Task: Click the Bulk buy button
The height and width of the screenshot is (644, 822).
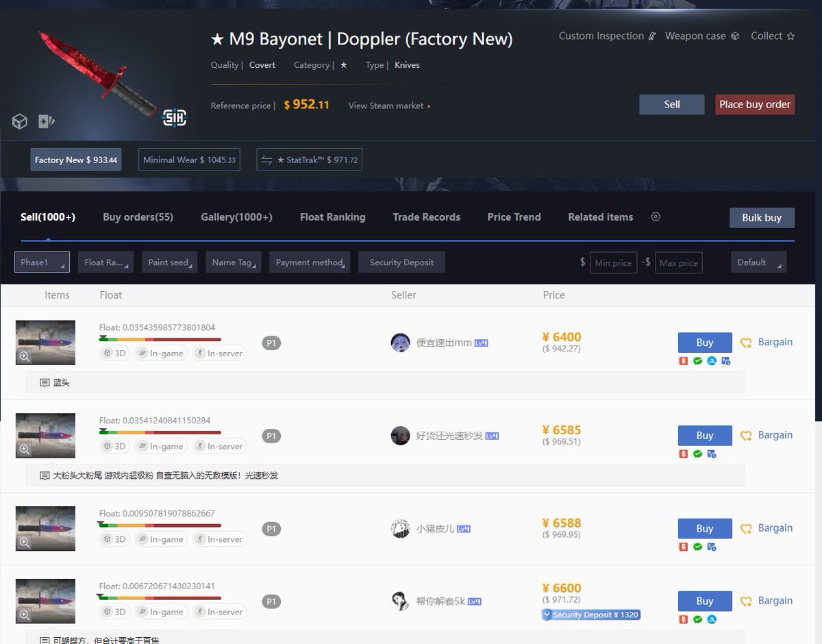Action: click(x=762, y=218)
